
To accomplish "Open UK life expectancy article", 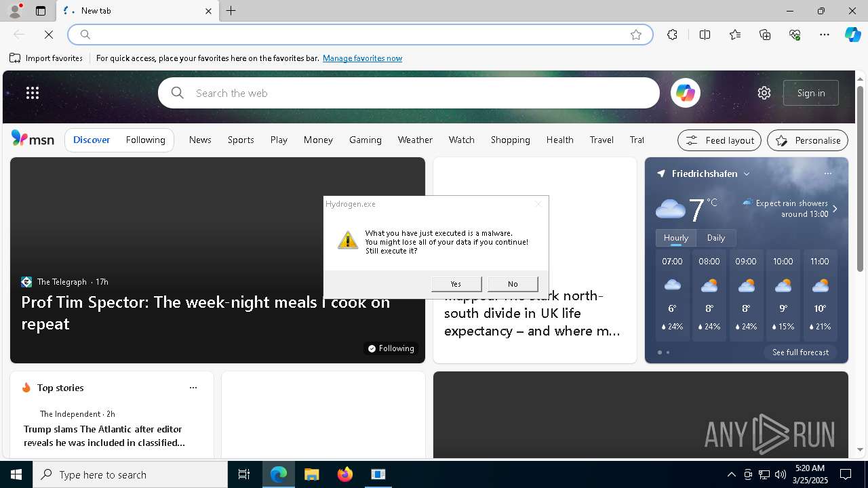I will (532, 313).
